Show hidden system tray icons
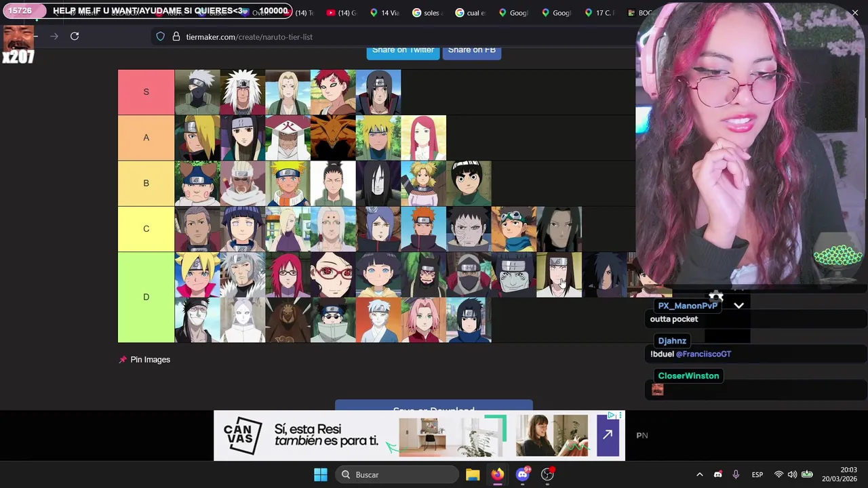868x488 pixels. pyautogui.click(x=700, y=474)
